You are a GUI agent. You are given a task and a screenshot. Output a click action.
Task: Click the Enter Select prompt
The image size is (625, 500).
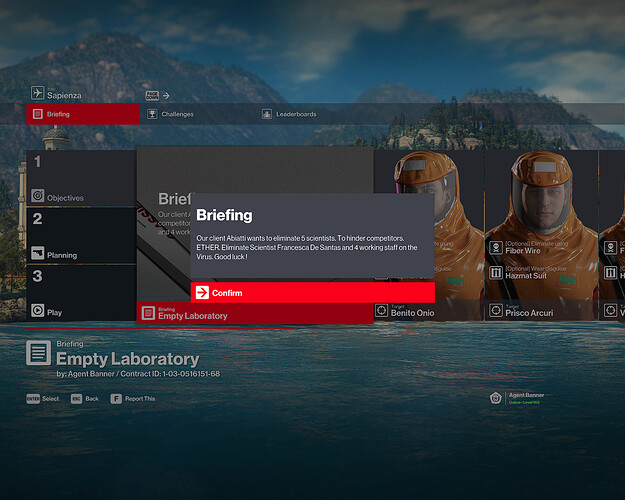pyautogui.click(x=43, y=399)
